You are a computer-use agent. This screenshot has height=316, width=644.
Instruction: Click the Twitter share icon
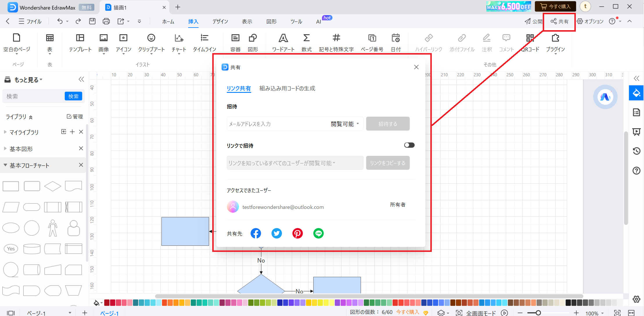(x=276, y=233)
